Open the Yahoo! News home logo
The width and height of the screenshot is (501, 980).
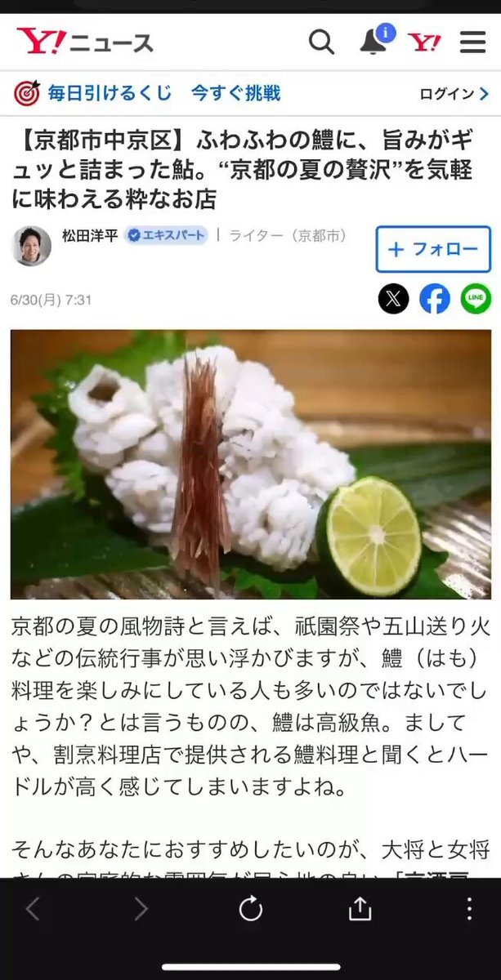click(x=84, y=42)
